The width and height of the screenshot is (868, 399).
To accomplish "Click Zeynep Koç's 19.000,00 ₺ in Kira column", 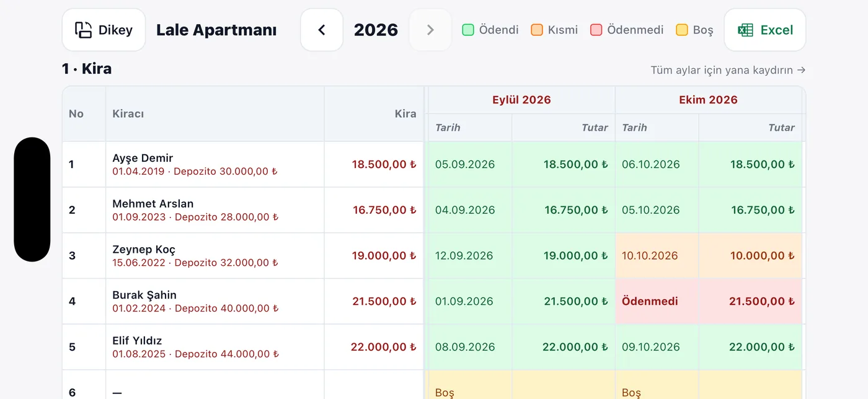I will point(384,256).
